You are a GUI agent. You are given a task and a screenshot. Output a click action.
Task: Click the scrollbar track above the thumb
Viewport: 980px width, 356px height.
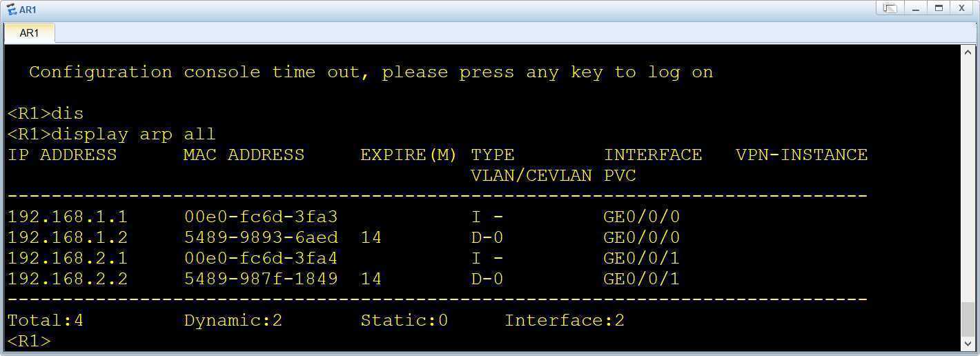pyautogui.click(x=968, y=179)
